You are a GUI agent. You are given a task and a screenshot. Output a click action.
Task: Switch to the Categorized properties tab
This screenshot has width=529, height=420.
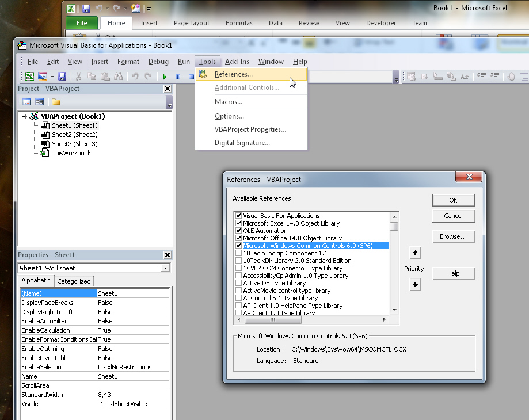click(74, 281)
